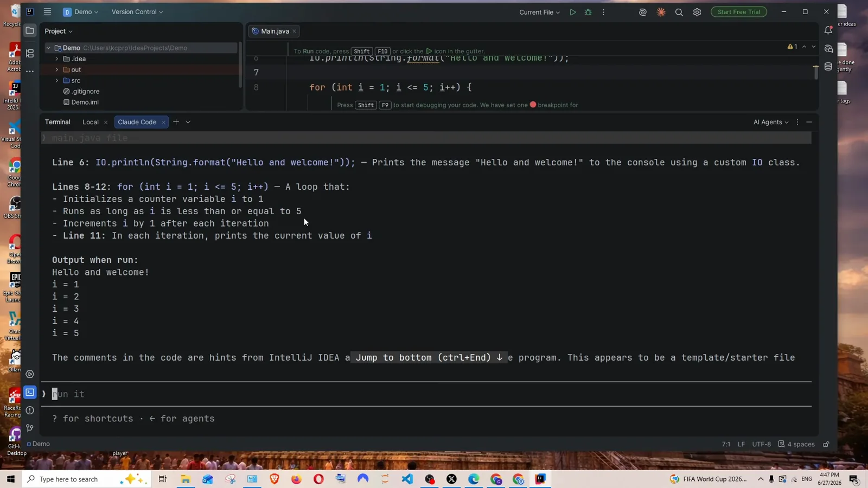
Task: Open new terminal session type chevron
Action: click(188, 122)
